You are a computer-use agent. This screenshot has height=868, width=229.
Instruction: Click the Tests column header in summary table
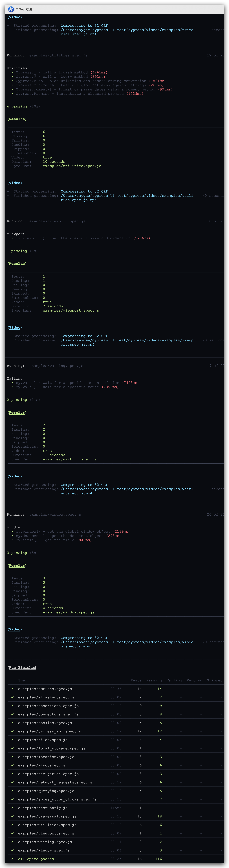pyautogui.click(x=136, y=680)
